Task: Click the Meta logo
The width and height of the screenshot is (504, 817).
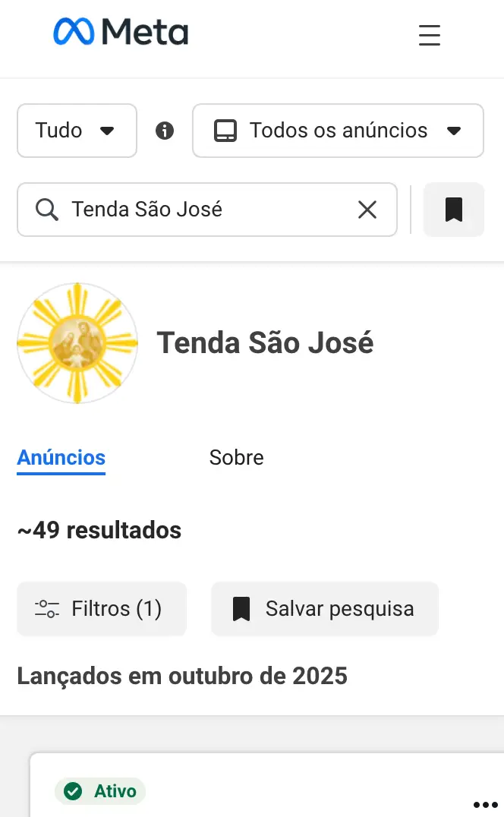Action: [x=121, y=32]
